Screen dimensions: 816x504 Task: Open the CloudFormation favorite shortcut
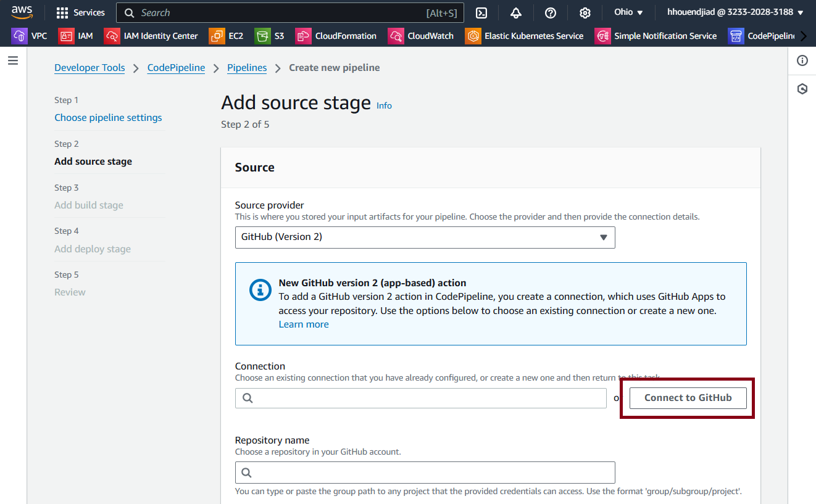click(x=336, y=36)
